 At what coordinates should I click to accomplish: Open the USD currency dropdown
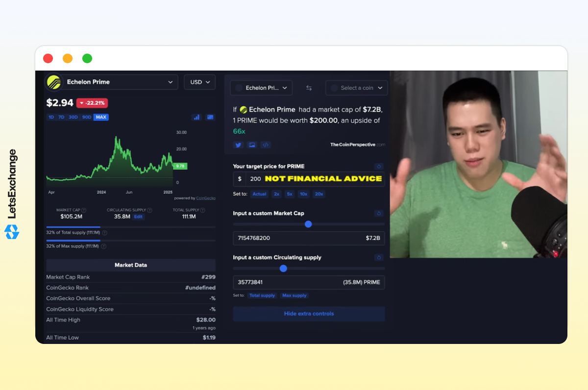point(199,82)
